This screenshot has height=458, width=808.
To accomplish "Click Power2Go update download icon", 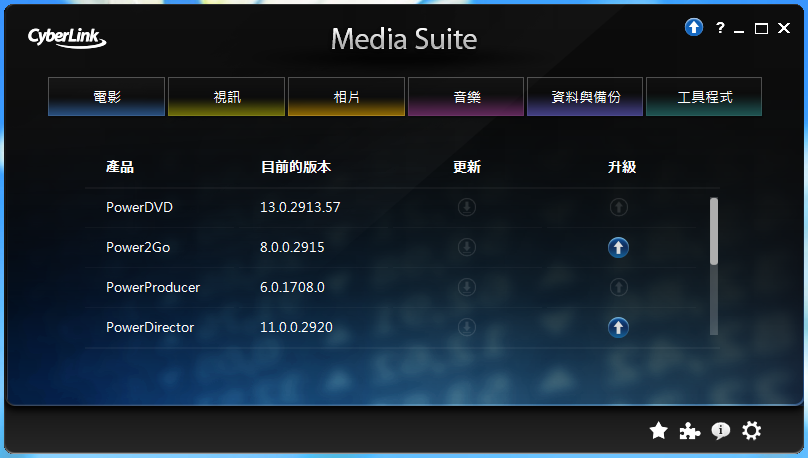I will [467, 247].
